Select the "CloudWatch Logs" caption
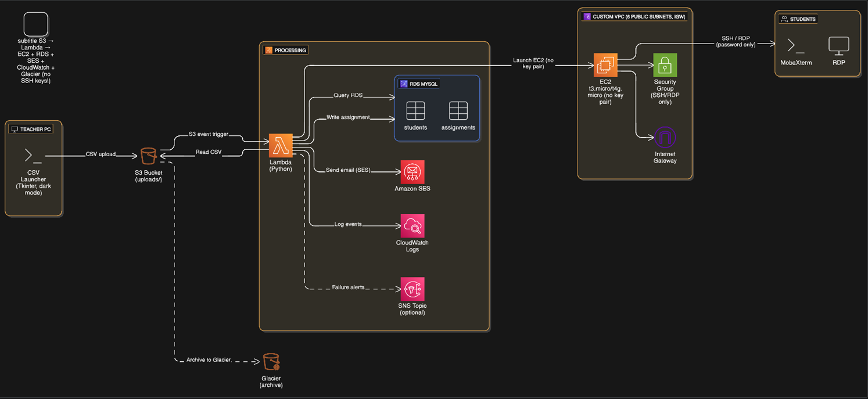 [413, 246]
